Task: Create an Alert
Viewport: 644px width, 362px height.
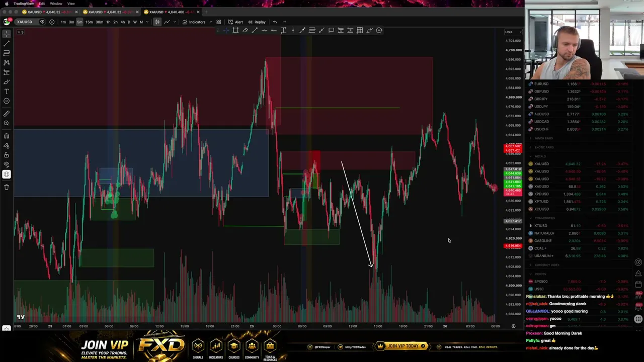Action: pos(235,22)
